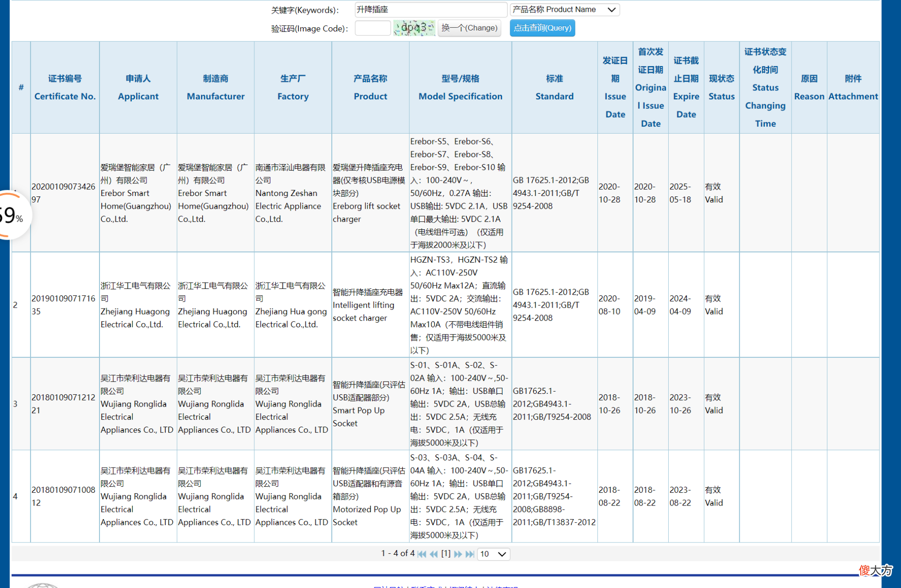Click the captcha verification code image
Viewport: 901px width, 588px height.
coord(414,28)
